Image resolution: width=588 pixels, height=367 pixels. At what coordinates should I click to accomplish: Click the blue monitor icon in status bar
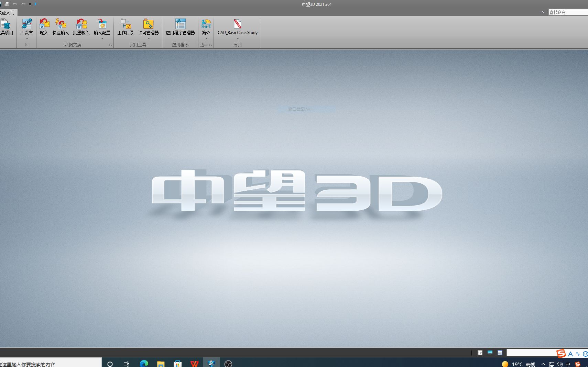pyautogui.click(x=490, y=352)
